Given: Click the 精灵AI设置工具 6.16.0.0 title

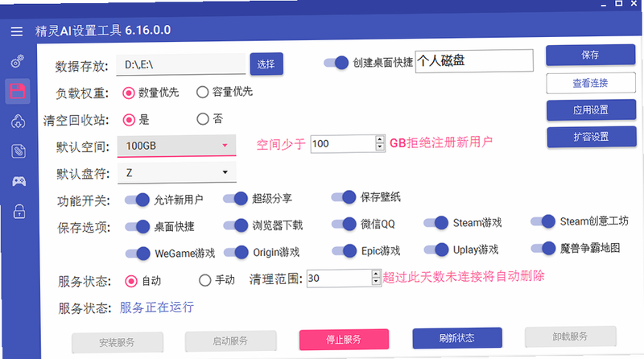Looking at the screenshot, I should pyautogui.click(x=103, y=31).
